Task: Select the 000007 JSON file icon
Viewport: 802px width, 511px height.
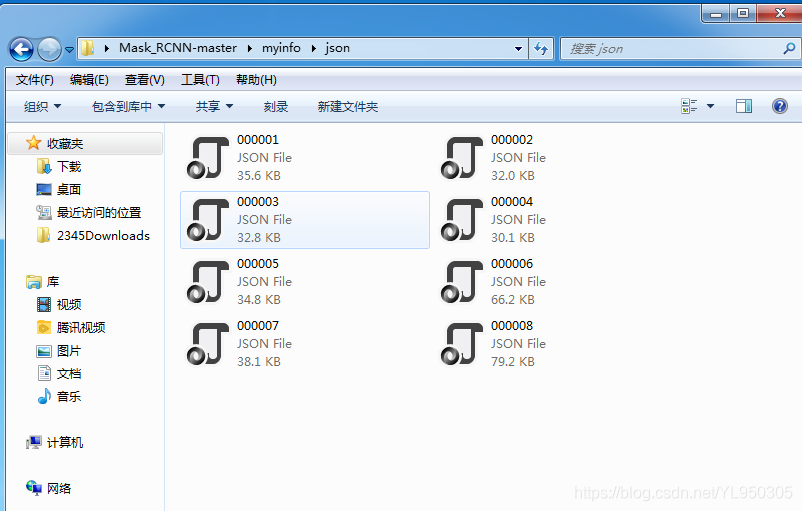Action: tap(207, 343)
